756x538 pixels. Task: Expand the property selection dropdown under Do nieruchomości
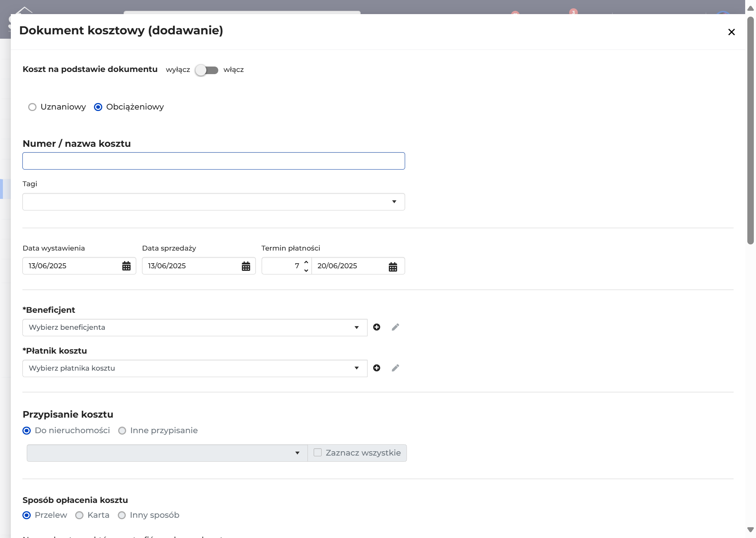click(x=167, y=453)
